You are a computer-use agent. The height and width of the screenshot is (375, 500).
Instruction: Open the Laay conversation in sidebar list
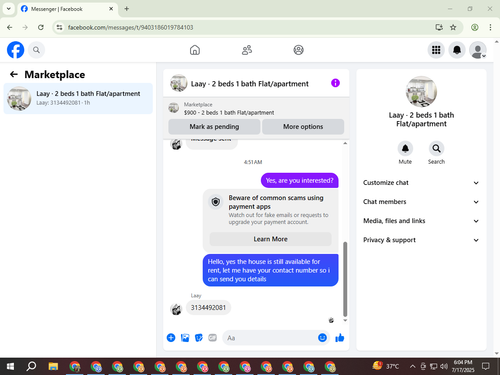click(x=78, y=99)
